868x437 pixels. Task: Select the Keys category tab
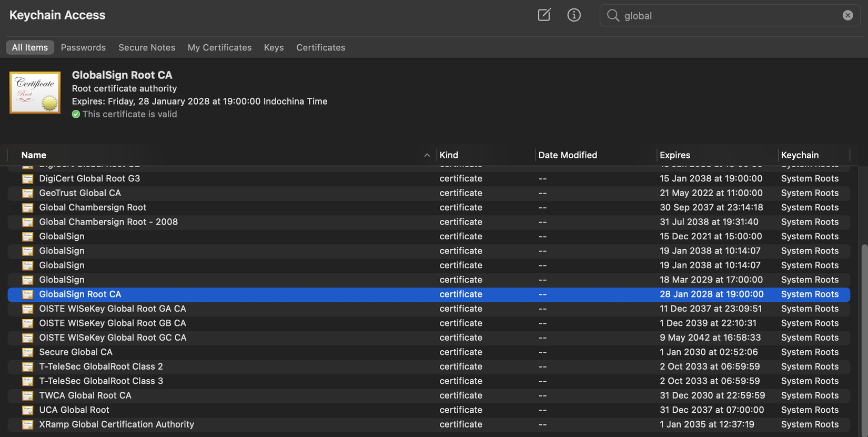click(274, 47)
